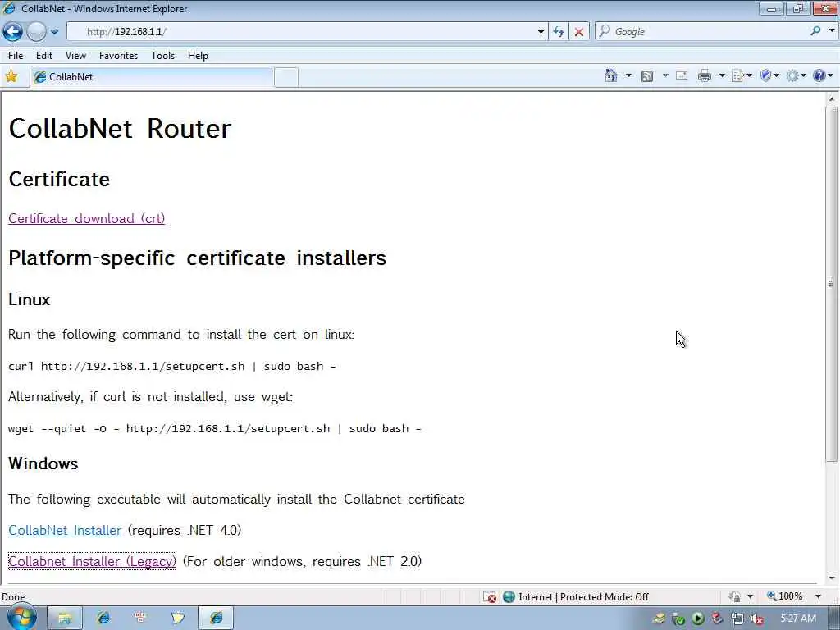Open the CollabNet Installer link
840x630 pixels.
pos(65,531)
